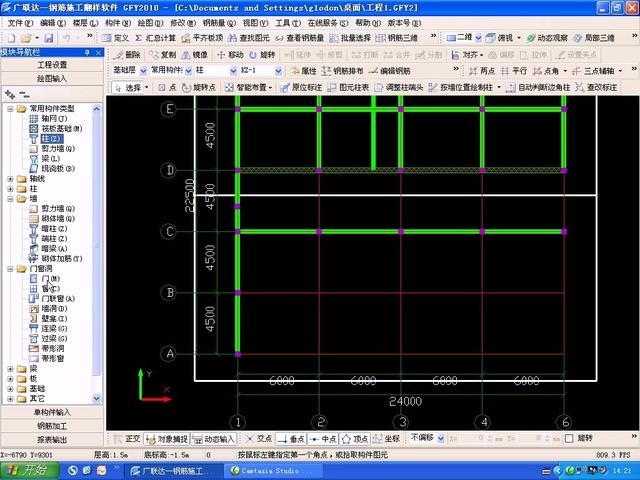Click 批量选择 batch select

(x=350, y=38)
